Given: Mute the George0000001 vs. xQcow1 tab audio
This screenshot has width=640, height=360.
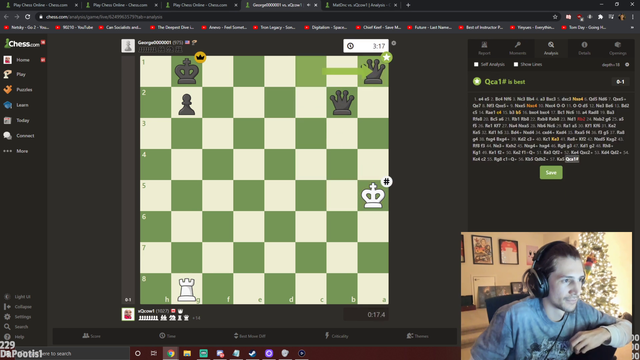Looking at the screenshot, I should 308,5.
